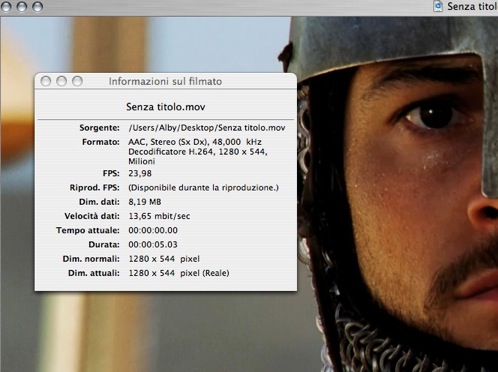
Task: Minimize the Informazioni sul filmato window
Action: 61,81
